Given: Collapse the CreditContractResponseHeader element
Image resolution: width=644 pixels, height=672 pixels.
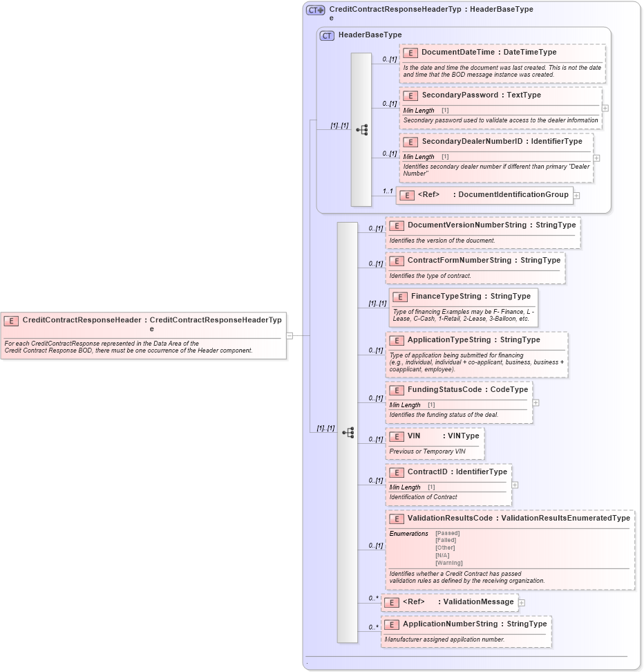Looking at the screenshot, I should (x=290, y=335).
